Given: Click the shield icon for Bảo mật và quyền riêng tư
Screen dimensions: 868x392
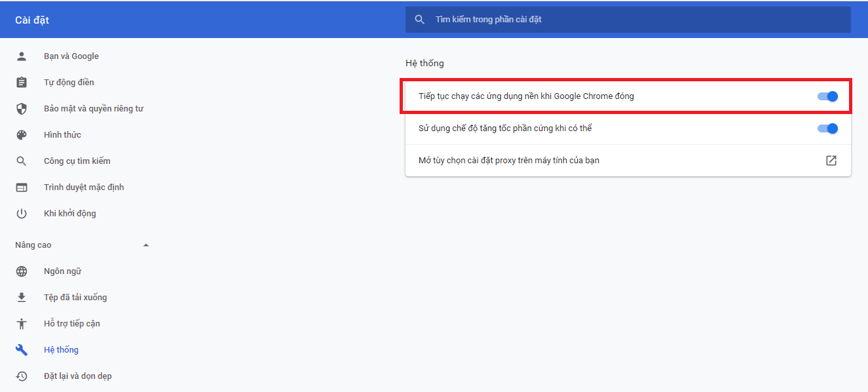Looking at the screenshot, I should click(x=22, y=109).
